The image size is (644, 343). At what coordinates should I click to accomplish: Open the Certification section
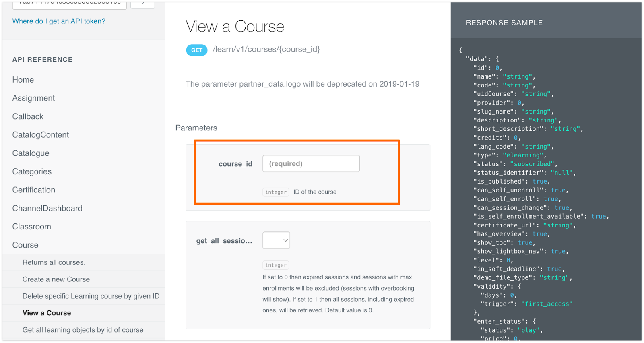[34, 190]
